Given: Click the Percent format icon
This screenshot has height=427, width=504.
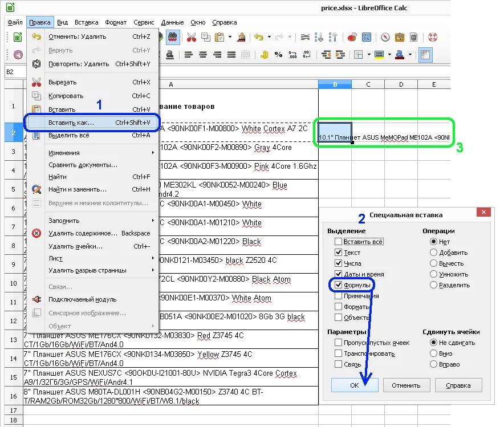Looking at the screenshot, I should [278, 54].
